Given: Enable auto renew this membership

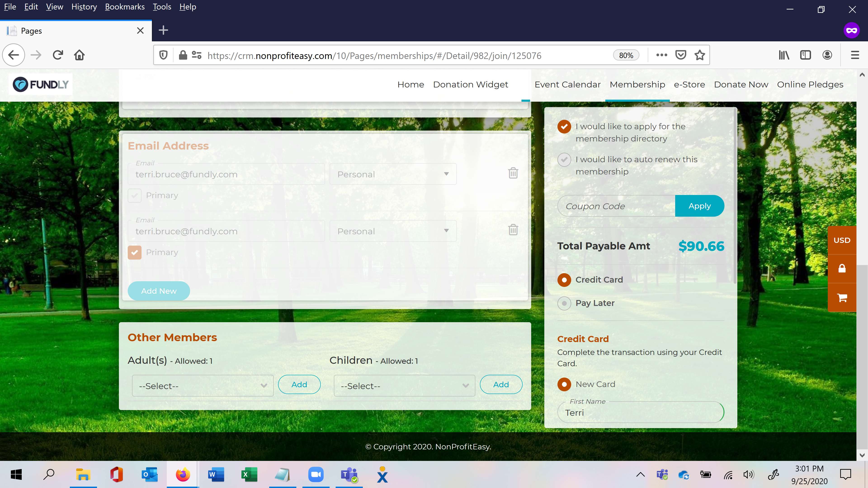Looking at the screenshot, I should coord(564,160).
